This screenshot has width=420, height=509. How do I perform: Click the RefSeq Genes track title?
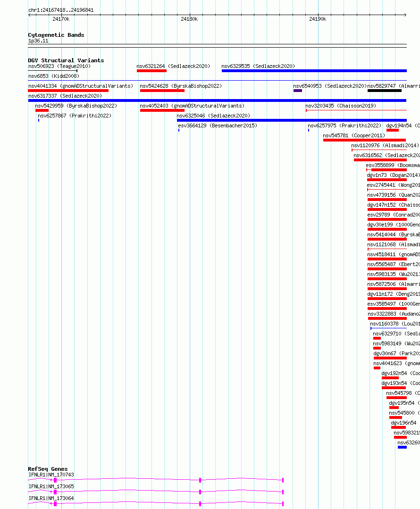click(48, 469)
